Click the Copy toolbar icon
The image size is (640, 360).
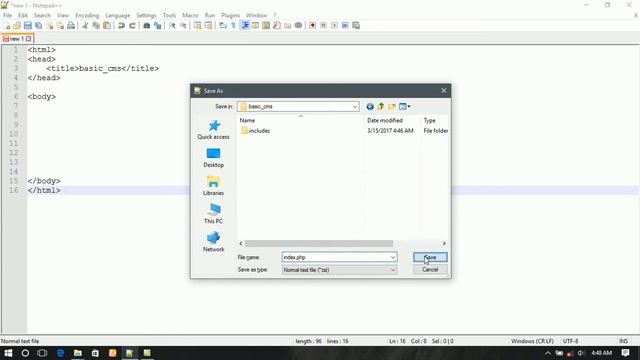click(96, 25)
